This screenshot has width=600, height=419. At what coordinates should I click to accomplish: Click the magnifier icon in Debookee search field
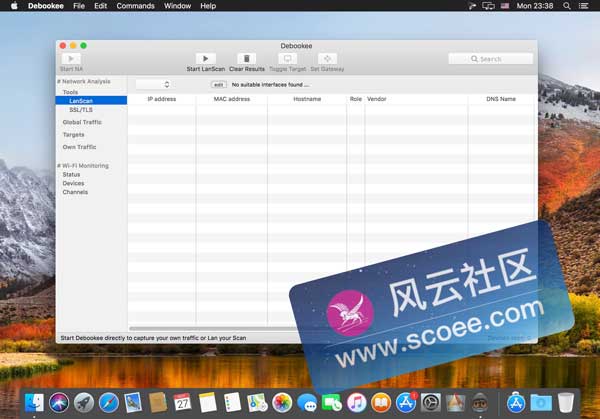pos(474,59)
